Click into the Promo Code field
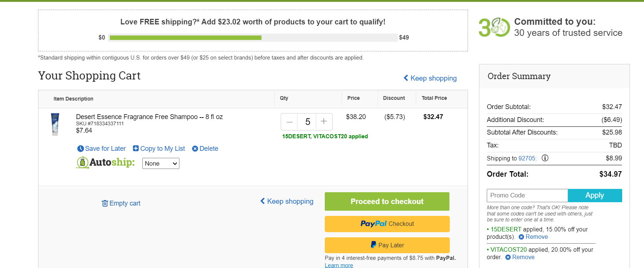The image size is (644, 268). 527,196
